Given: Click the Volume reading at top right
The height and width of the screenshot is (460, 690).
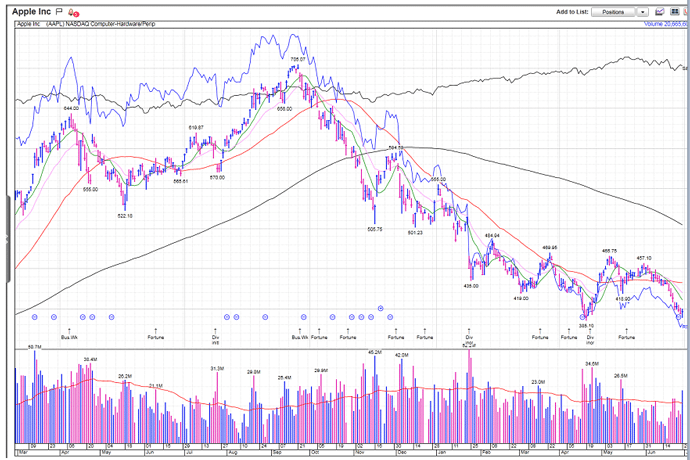Looking at the screenshot, I should pos(666,24).
